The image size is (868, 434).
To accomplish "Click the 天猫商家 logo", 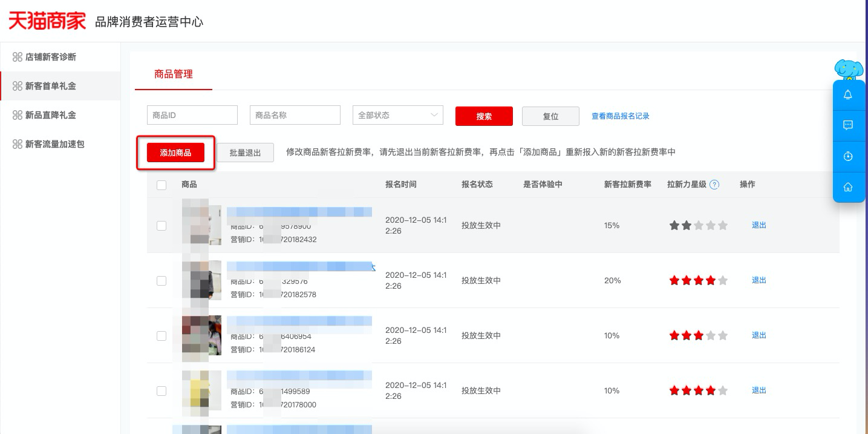I will point(47,21).
